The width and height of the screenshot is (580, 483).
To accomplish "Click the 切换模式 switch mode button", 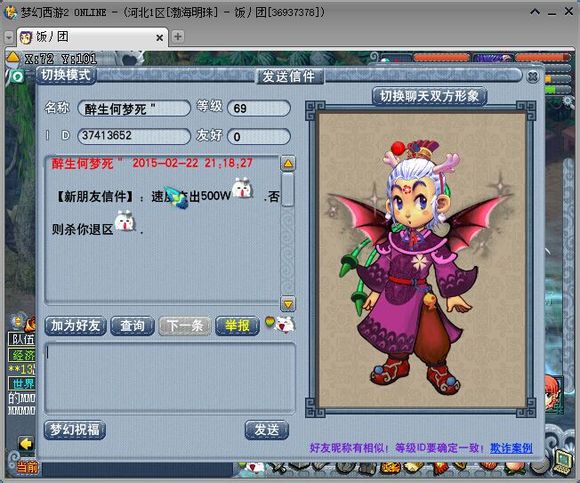I will coord(66,75).
